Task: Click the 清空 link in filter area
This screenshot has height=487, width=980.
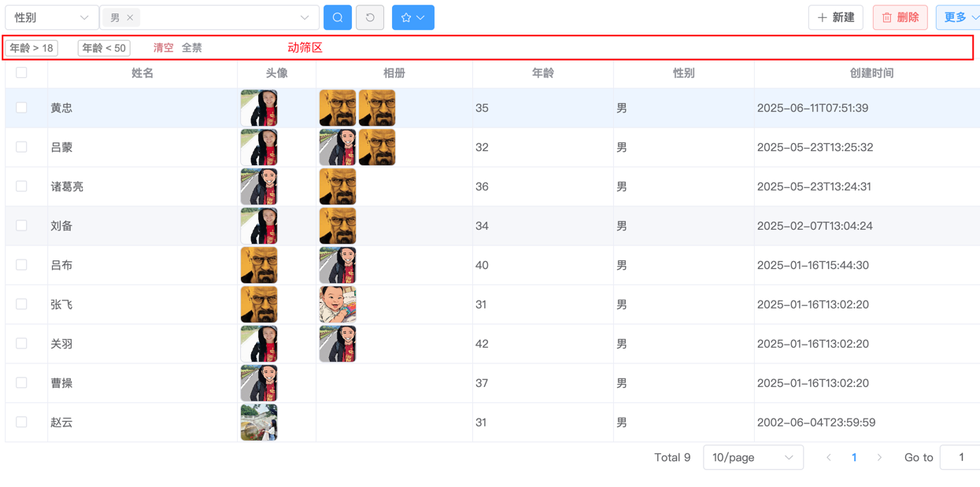Action: pos(163,48)
